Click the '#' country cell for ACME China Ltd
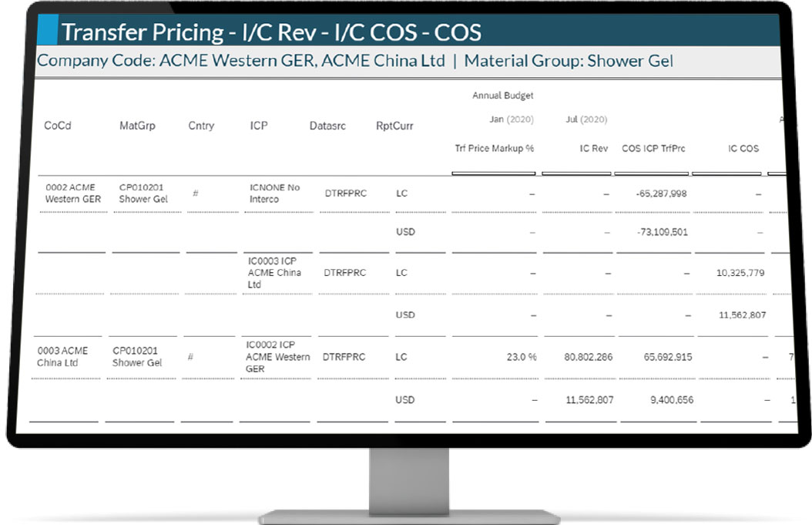The height and width of the screenshot is (525, 812). 190,357
